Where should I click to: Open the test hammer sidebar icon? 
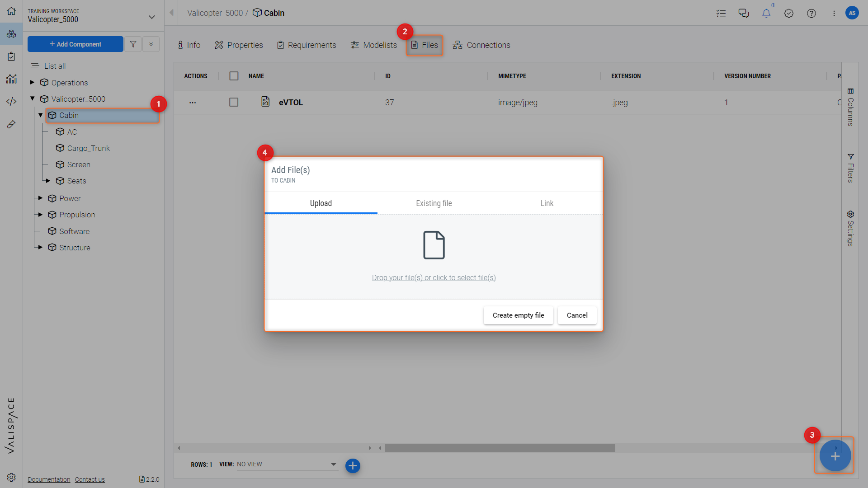click(x=11, y=124)
